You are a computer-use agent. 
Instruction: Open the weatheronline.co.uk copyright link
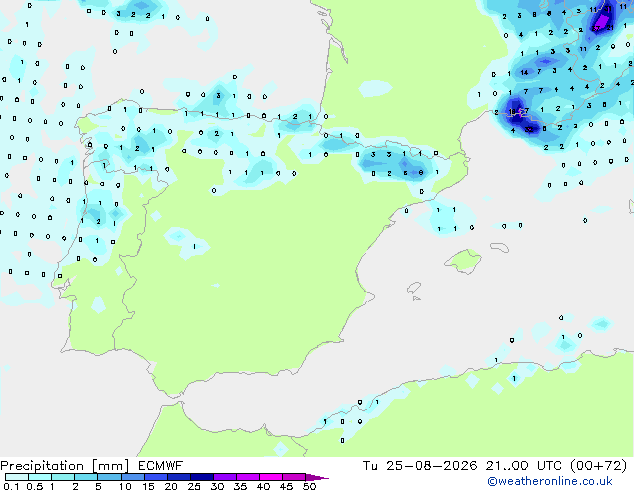tap(550, 481)
